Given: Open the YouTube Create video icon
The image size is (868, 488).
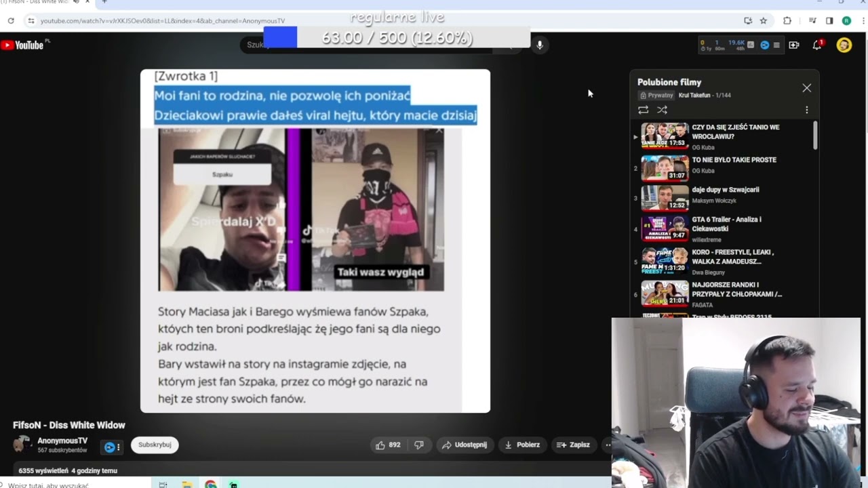Looking at the screenshot, I should (794, 45).
